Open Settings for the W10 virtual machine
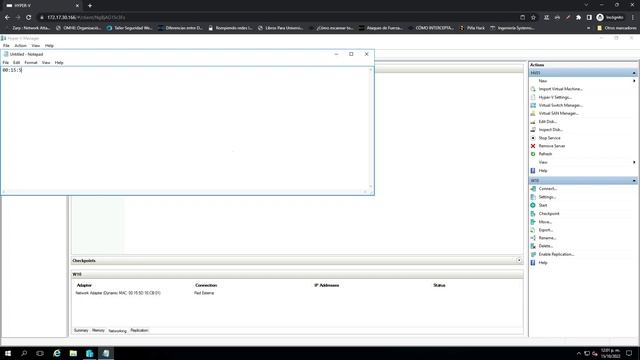 tap(547, 197)
